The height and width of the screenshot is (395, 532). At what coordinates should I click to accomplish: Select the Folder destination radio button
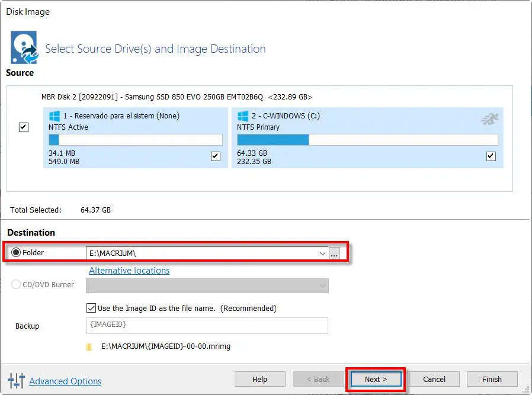pyautogui.click(x=16, y=253)
